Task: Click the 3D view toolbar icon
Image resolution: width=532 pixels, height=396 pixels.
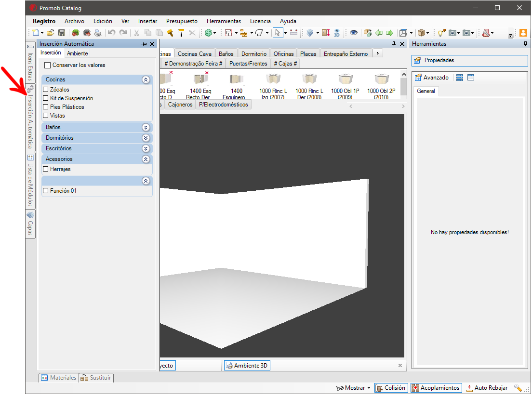Action: [x=336, y=33]
